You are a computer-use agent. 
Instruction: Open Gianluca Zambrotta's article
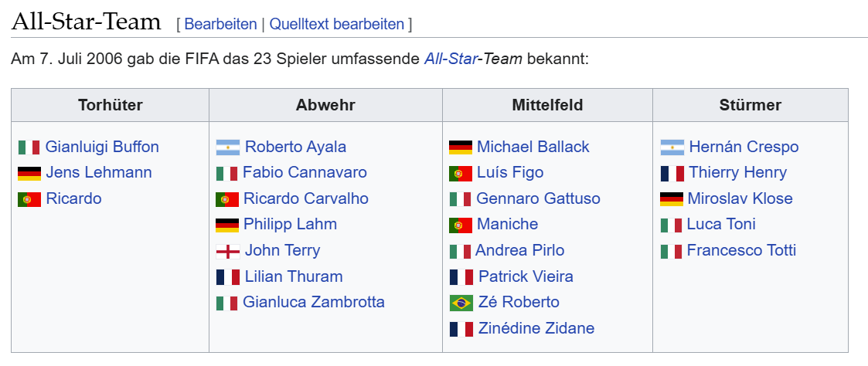tap(313, 303)
